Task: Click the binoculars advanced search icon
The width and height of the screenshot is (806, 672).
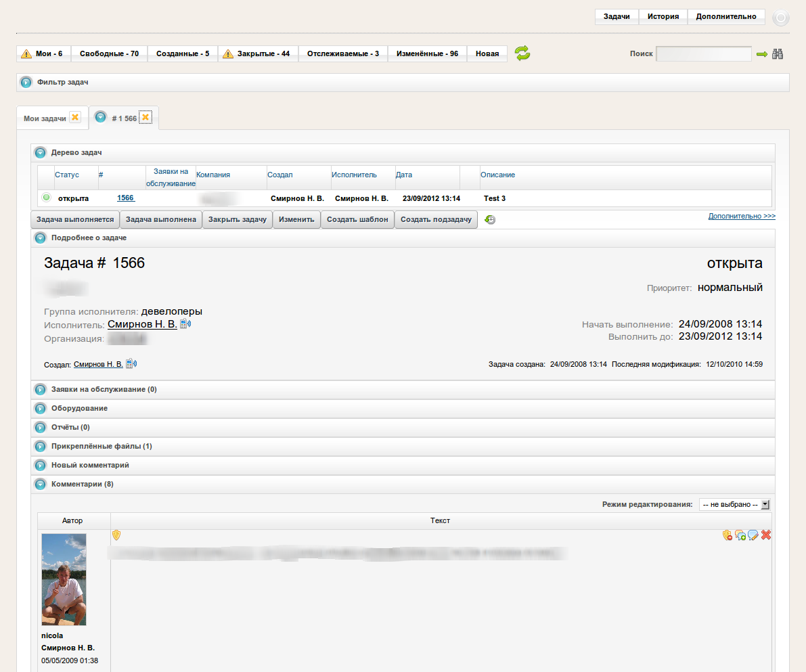Action: click(778, 54)
